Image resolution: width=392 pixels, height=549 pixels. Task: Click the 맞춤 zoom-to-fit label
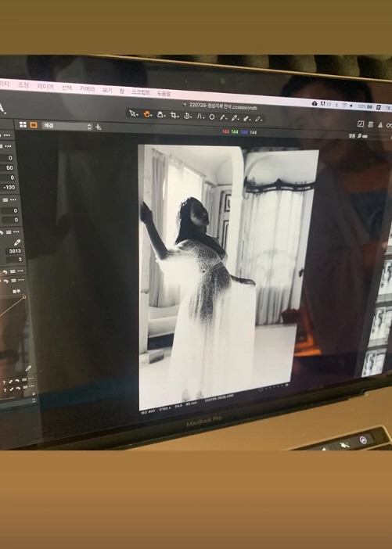click(x=352, y=136)
